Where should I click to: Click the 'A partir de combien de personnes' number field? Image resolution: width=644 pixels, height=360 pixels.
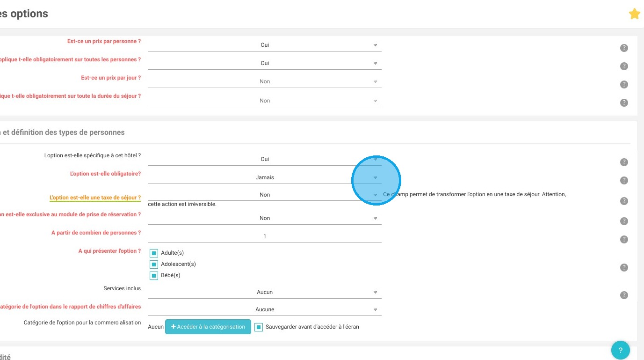click(265, 236)
